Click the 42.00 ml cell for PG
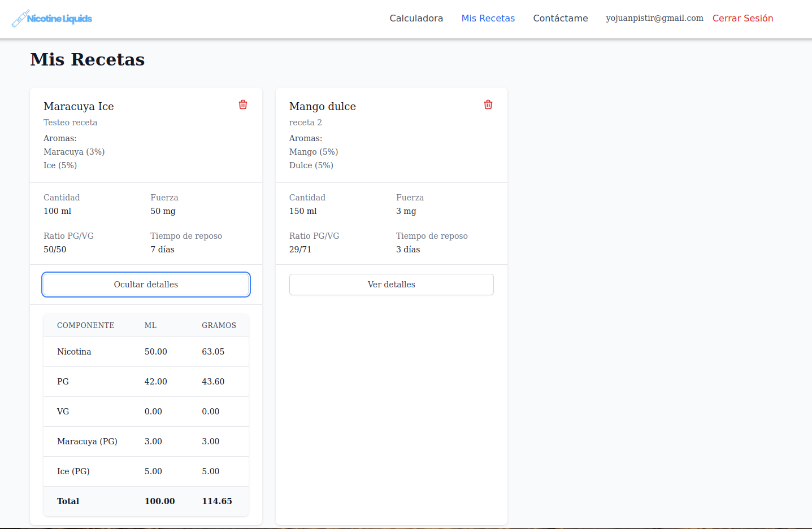The width and height of the screenshot is (812, 529). pos(156,382)
